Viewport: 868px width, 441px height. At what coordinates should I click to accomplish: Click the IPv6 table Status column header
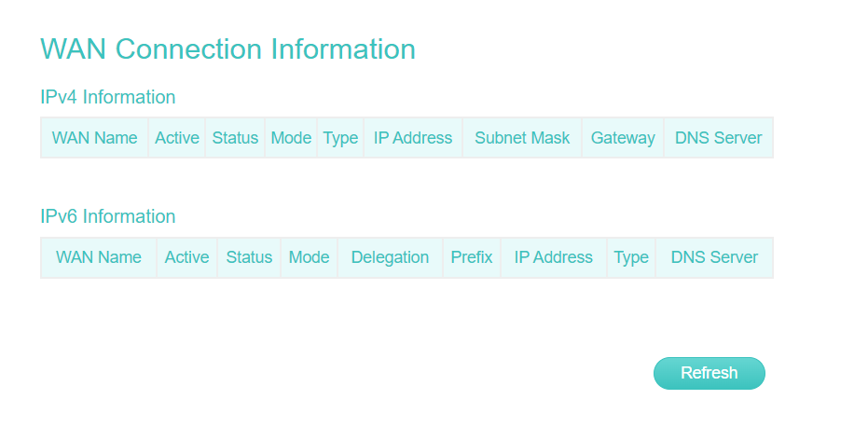click(x=249, y=257)
